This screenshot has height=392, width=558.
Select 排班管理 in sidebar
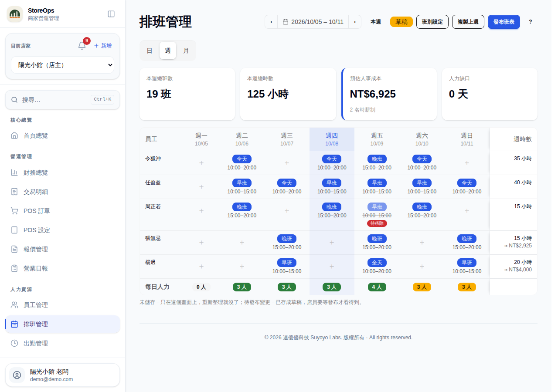click(x=62, y=324)
